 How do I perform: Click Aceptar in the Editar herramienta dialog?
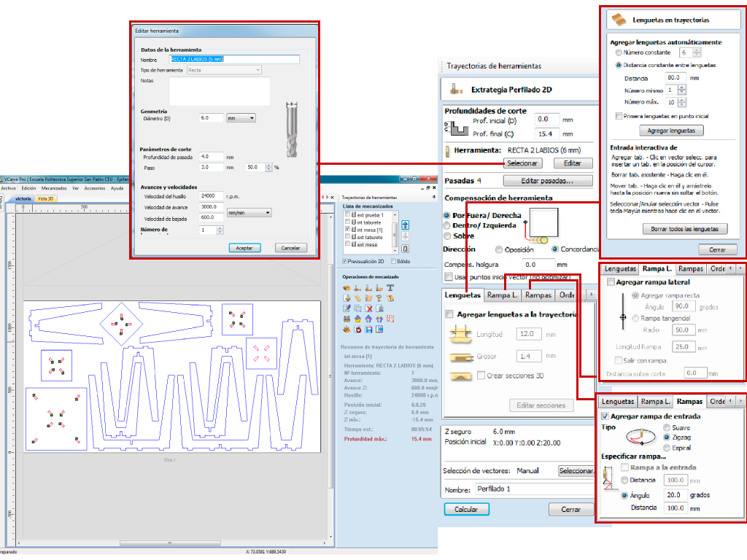click(244, 248)
